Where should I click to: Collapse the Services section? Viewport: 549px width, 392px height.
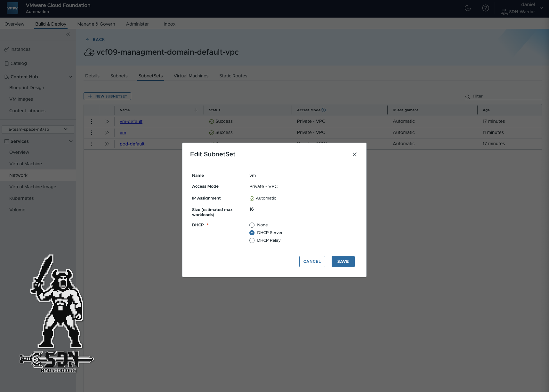pyautogui.click(x=71, y=141)
